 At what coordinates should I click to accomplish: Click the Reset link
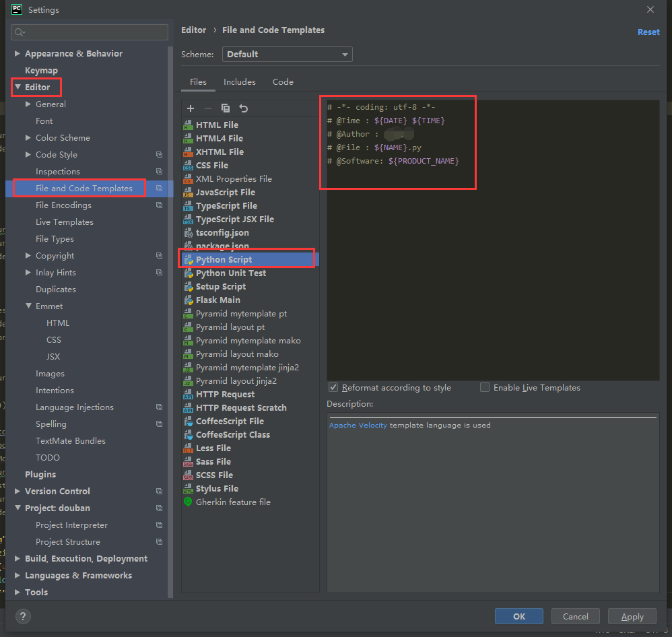[648, 32]
